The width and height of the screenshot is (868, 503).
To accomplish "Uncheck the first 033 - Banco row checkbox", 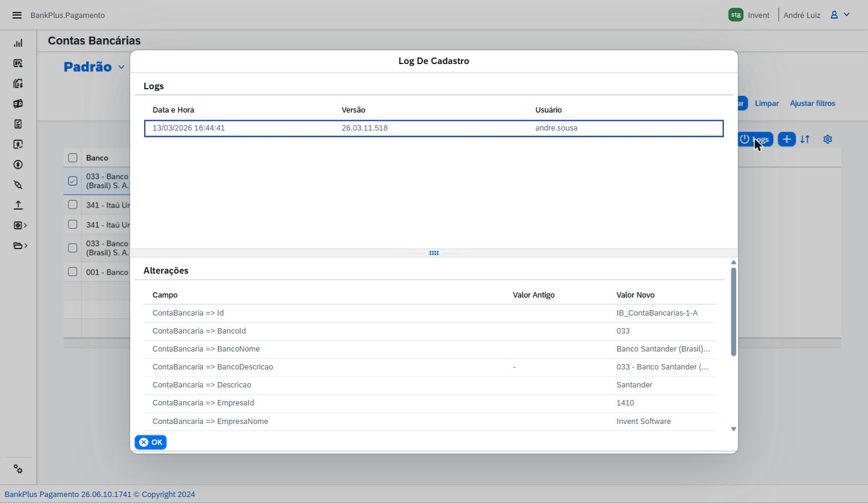I will [72, 181].
